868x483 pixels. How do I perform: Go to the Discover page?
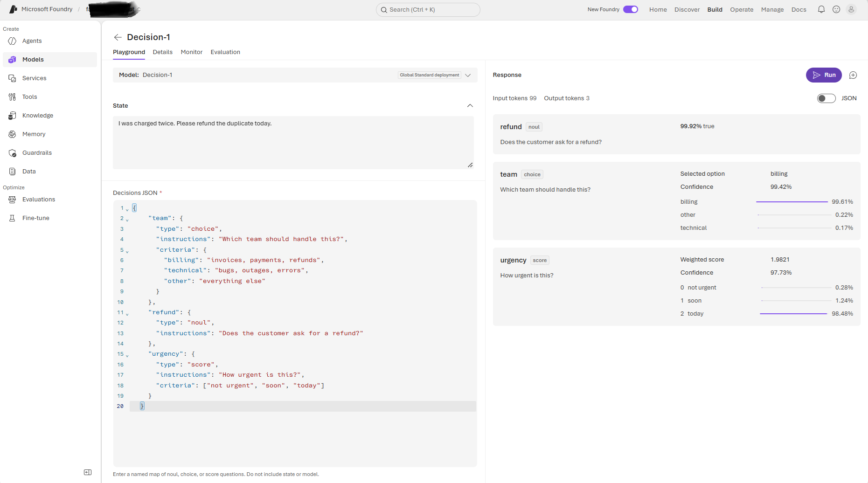pyautogui.click(x=687, y=9)
